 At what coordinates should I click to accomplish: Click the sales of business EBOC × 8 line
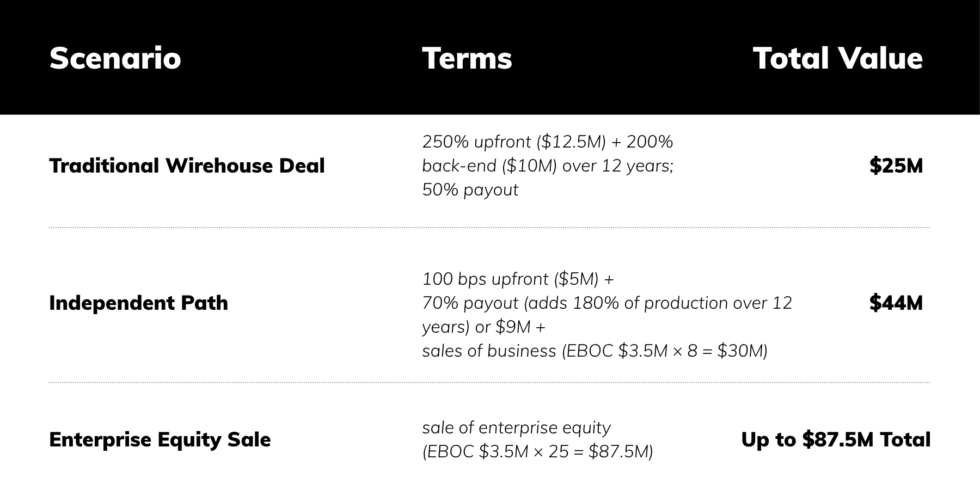595,351
